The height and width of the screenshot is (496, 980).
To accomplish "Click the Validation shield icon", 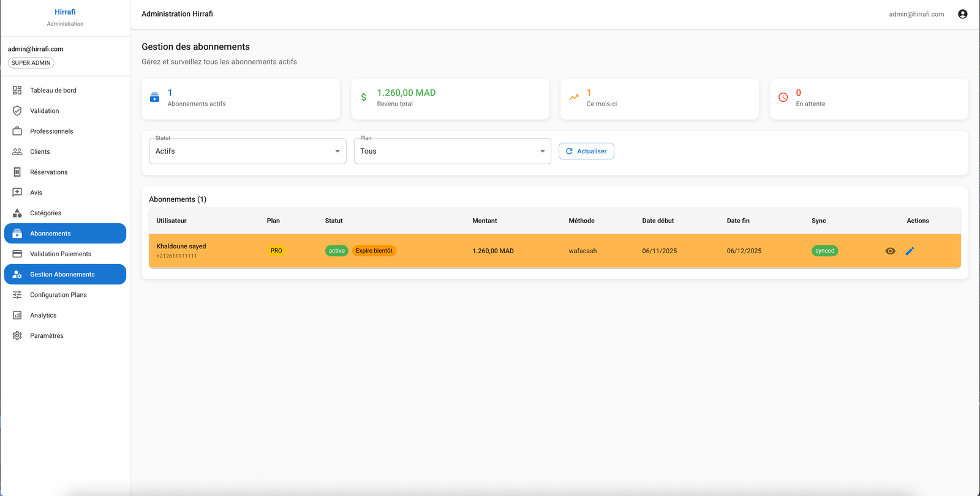I will click(x=17, y=111).
